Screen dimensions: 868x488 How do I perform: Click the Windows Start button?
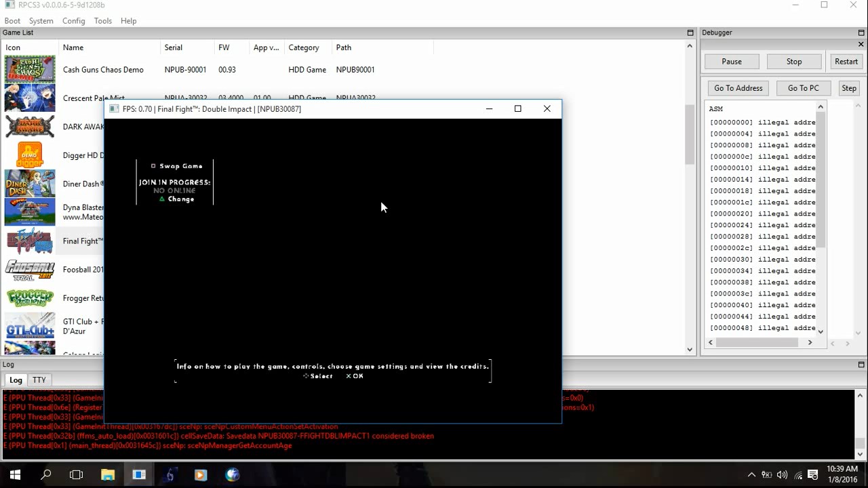tap(14, 474)
